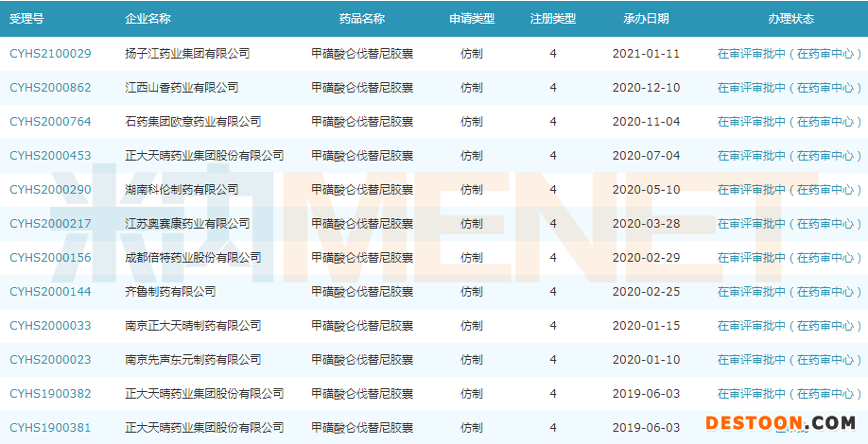Screen dimensions: 868x444
Task: Click CYHS2000217 acceptance number
Action: click(x=50, y=224)
